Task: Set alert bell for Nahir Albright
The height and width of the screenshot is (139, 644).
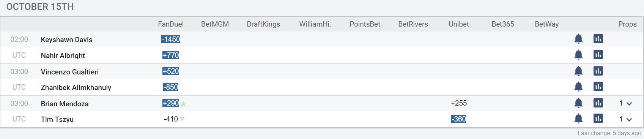Action: tap(578, 55)
